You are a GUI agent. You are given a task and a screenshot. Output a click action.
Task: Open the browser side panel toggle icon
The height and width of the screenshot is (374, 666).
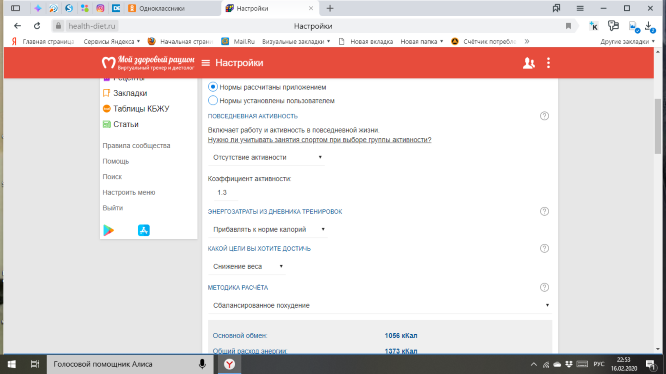pyautogui.click(x=16, y=8)
